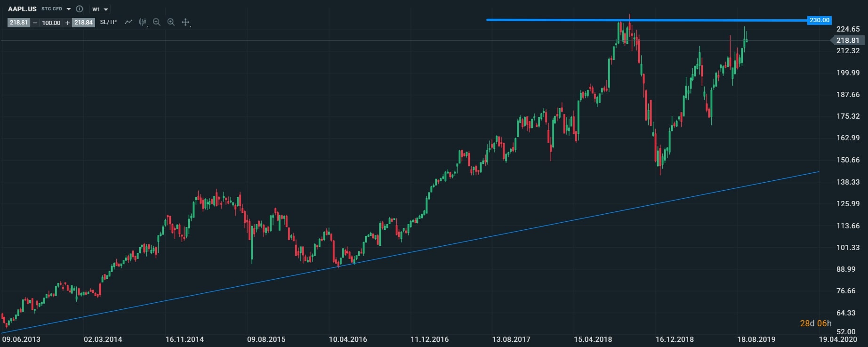
Task: Click the 16.12.2018 date on time axis
Action: pos(674,339)
